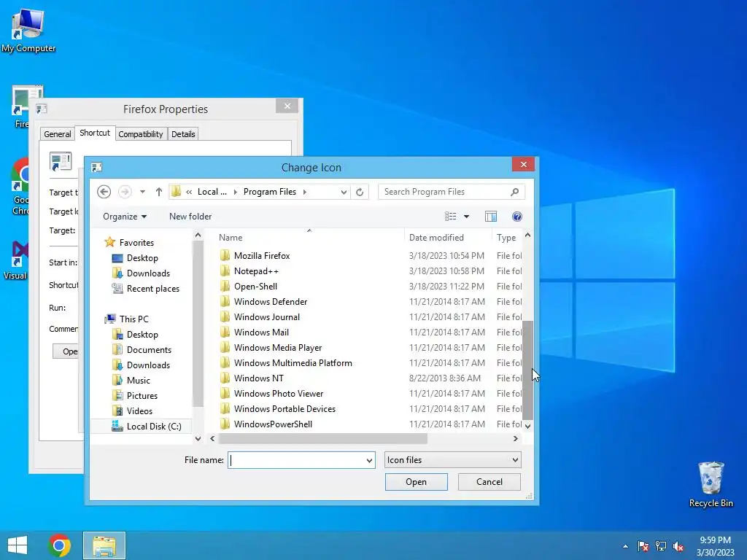This screenshot has width=747, height=560.
Task: Click horizontal scrollbar thumb in file list
Action: (x=322, y=438)
